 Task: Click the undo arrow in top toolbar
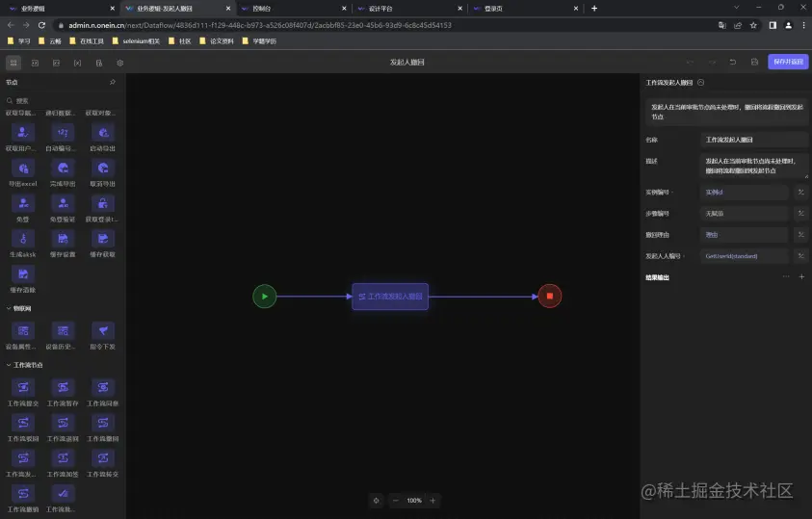point(733,62)
